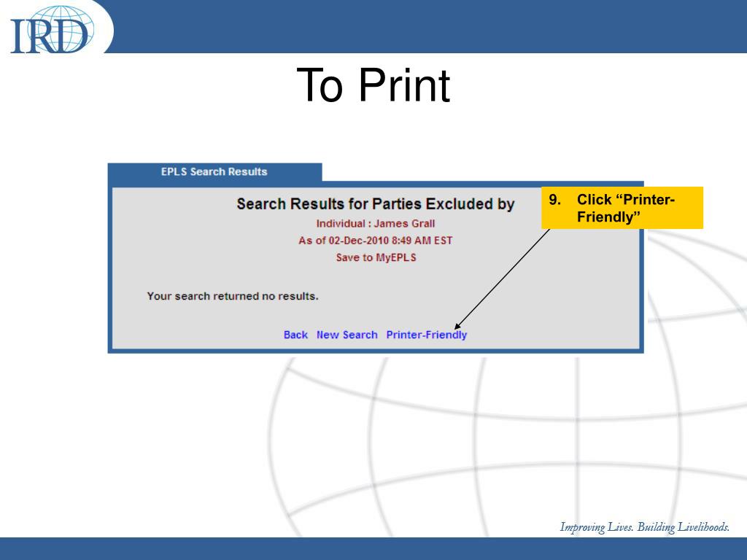747x560 pixels.
Task: Go Back from search results
Action: [x=295, y=335]
